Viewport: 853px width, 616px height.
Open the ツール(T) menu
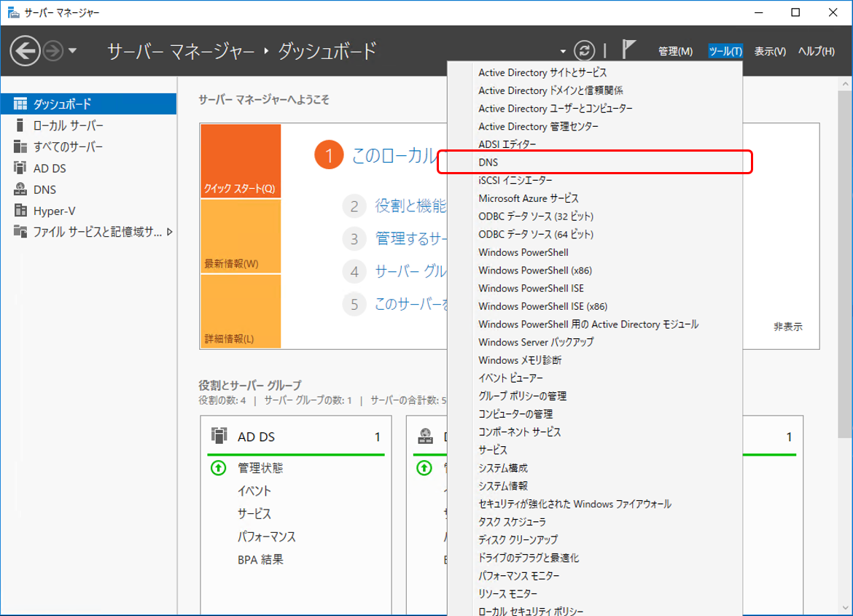tap(725, 51)
